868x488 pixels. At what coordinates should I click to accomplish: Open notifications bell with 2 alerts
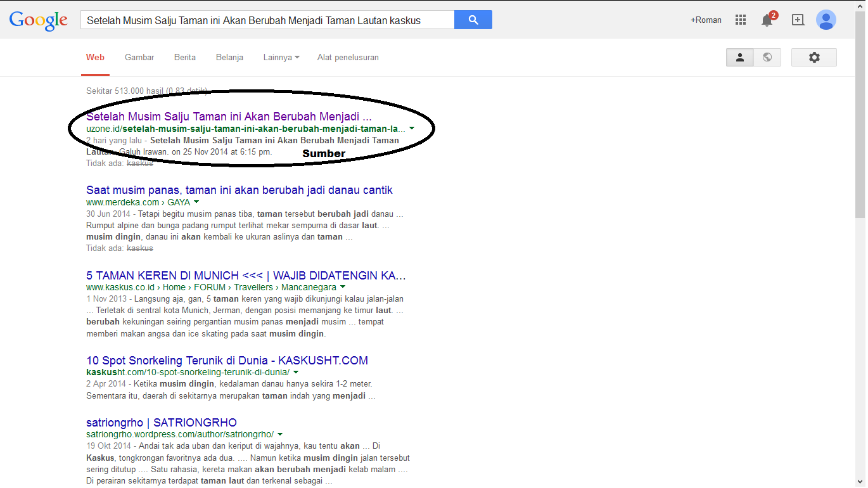[768, 19]
